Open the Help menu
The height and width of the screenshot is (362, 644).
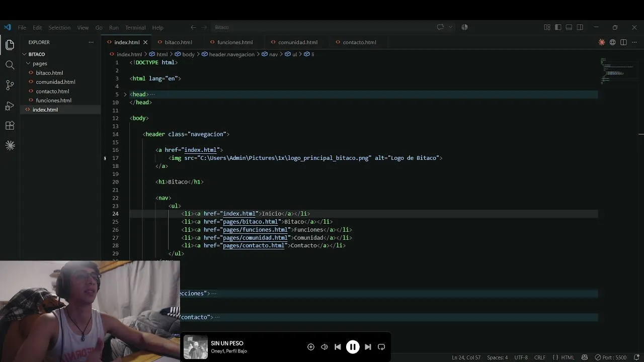click(x=158, y=28)
